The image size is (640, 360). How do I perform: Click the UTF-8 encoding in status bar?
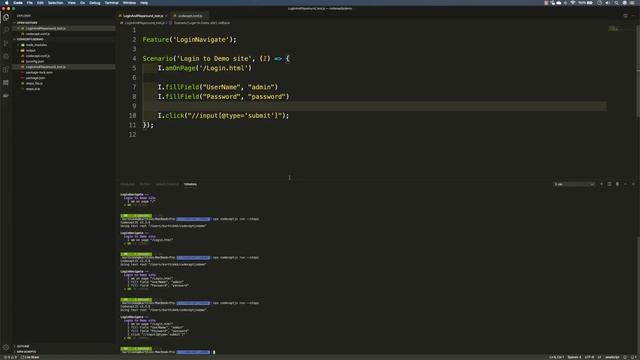(589, 357)
